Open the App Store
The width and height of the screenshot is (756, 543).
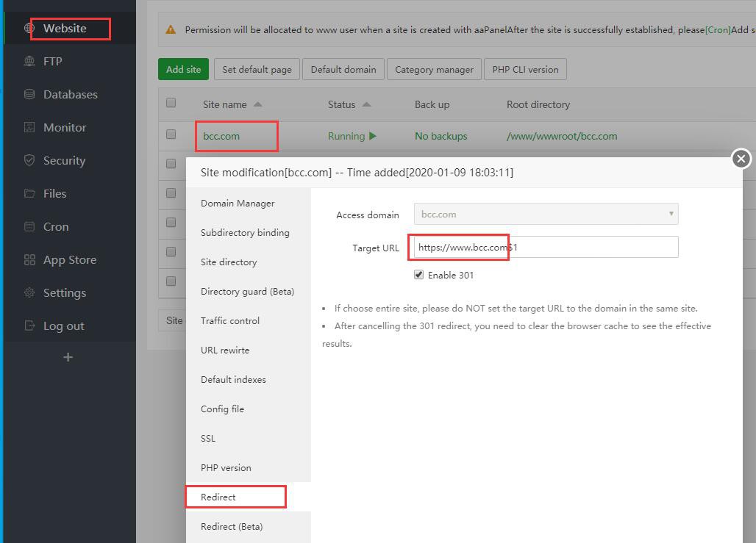tap(68, 259)
